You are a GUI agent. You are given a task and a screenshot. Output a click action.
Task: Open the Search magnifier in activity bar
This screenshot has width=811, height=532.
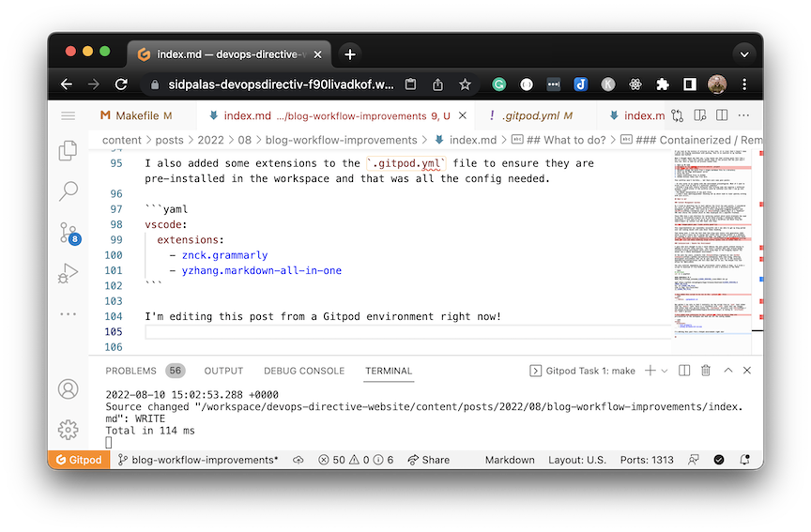point(68,190)
